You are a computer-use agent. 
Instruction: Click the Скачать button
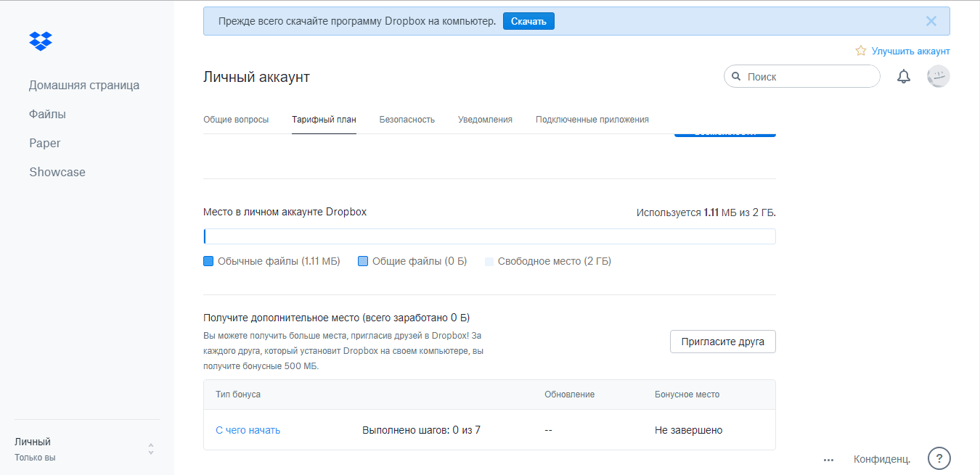tap(528, 21)
